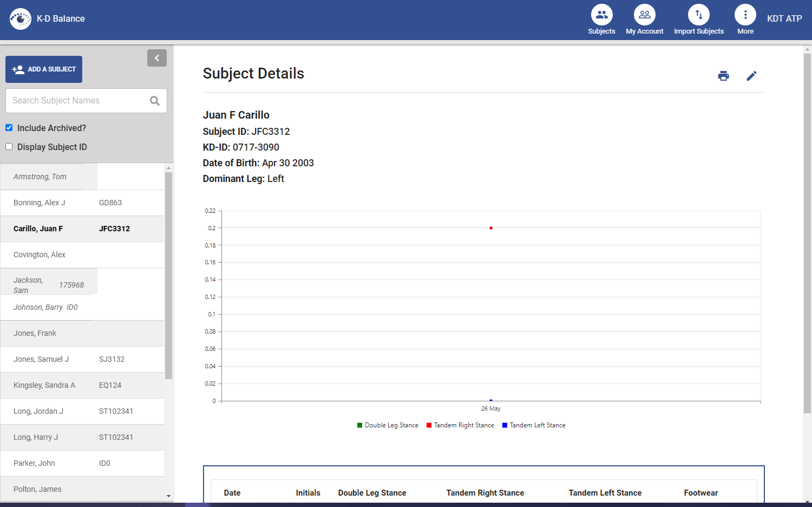Toggle the Tandem Right Stance legend swatch
This screenshot has height=507, width=812.
[429, 425]
